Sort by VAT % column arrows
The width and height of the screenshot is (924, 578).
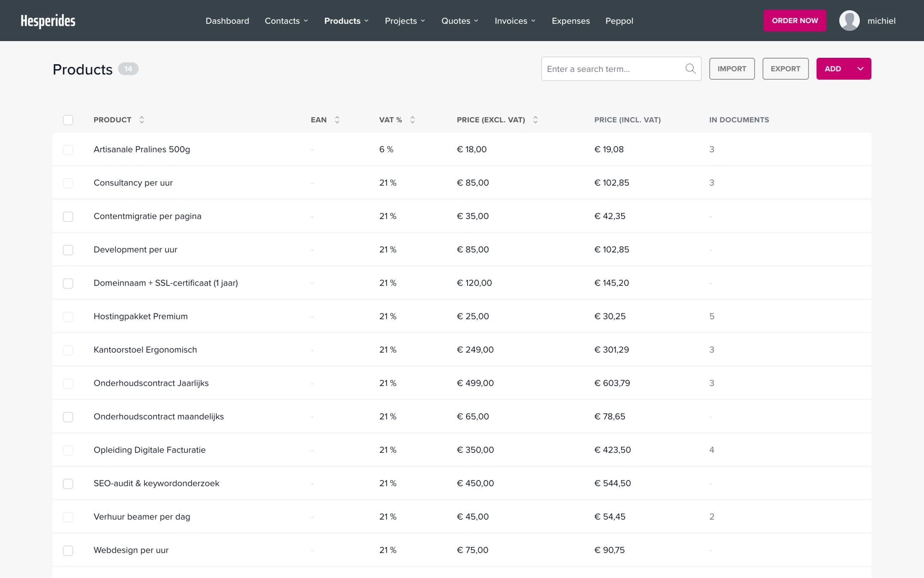tap(412, 120)
